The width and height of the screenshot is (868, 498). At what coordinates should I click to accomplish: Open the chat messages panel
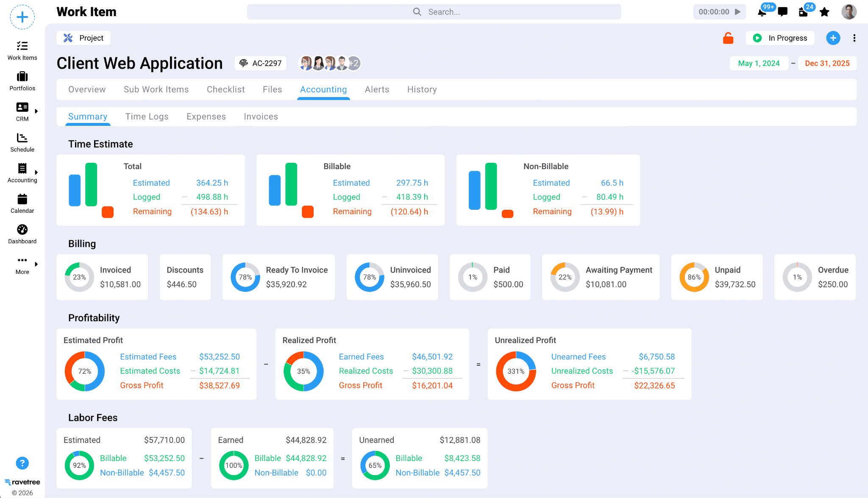point(782,11)
